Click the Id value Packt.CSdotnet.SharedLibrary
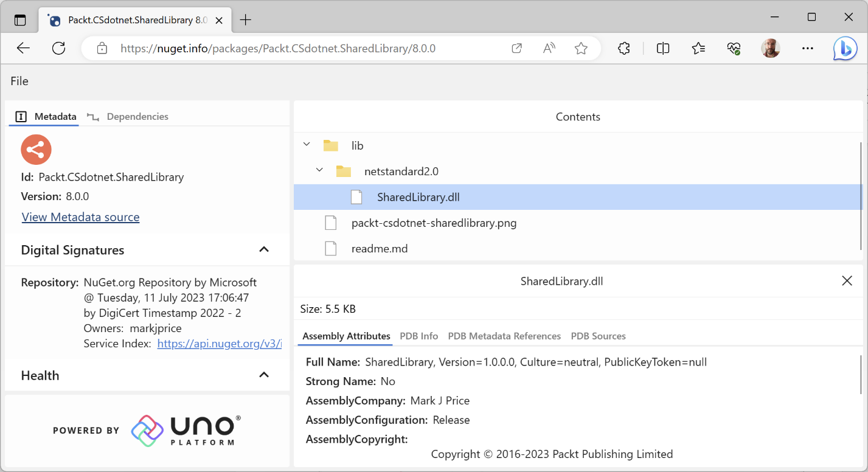This screenshot has width=868, height=472. (111, 178)
